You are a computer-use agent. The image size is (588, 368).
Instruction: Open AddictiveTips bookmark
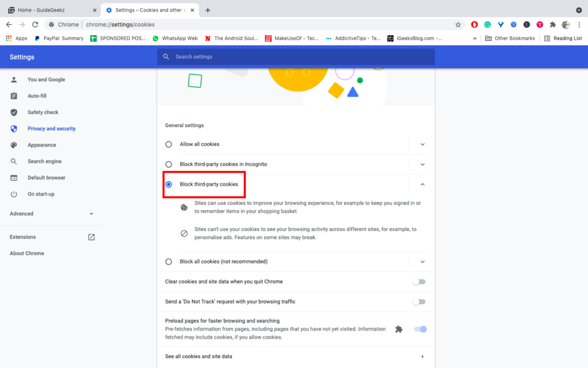(353, 39)
